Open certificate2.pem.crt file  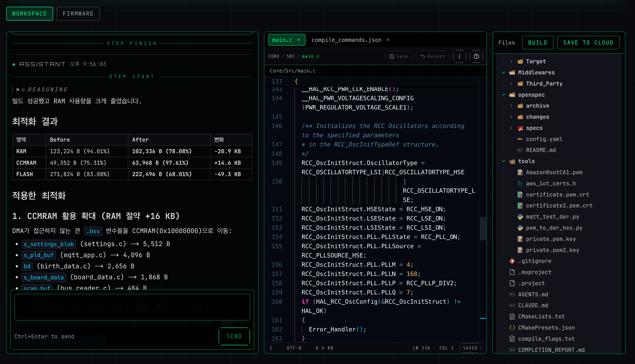[x=559, y=206]
